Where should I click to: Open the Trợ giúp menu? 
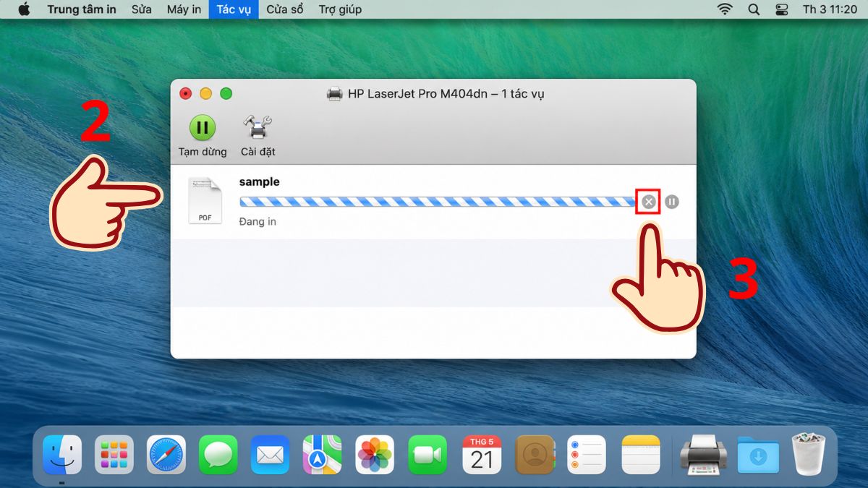[340, 9]
